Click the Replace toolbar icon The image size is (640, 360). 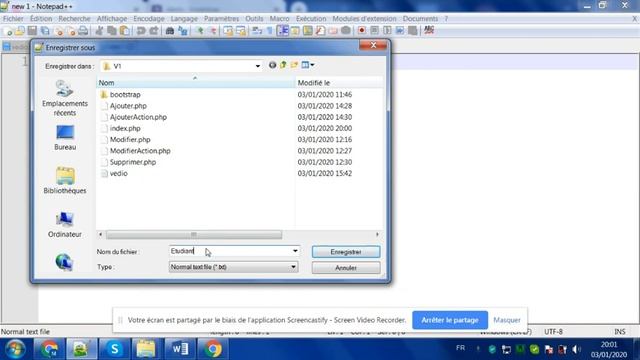click(182, 31)
